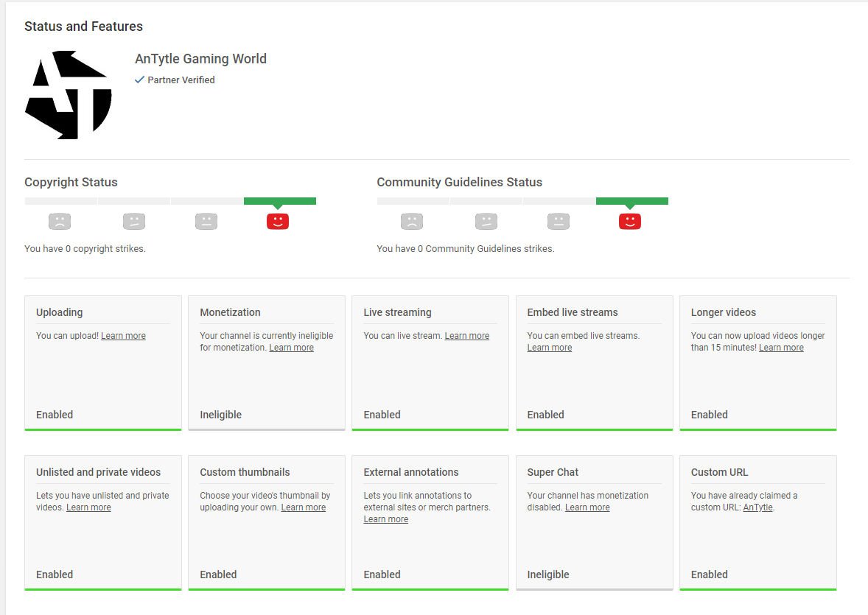Click the Status and Features heading
Image resolution: width=868 pixels, height=615 pixels.
(x=83, y=27)
